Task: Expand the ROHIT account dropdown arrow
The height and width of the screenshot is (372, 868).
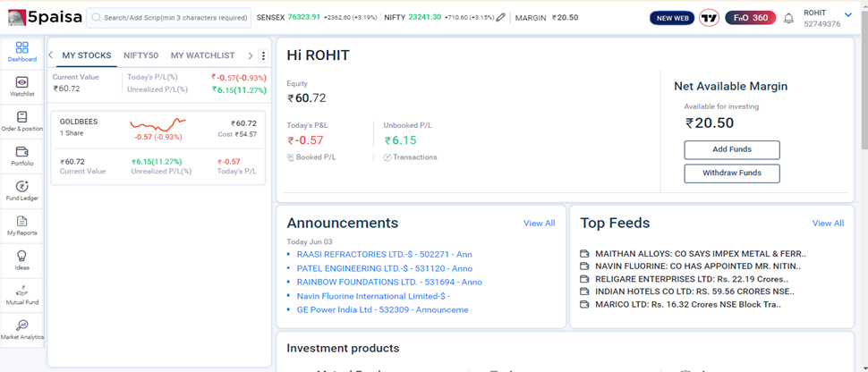Action: (x=848, y=15)
